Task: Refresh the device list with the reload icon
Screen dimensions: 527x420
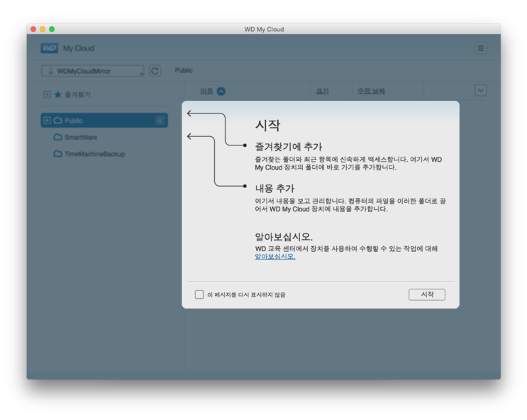Action: click(x=155, y=71)
